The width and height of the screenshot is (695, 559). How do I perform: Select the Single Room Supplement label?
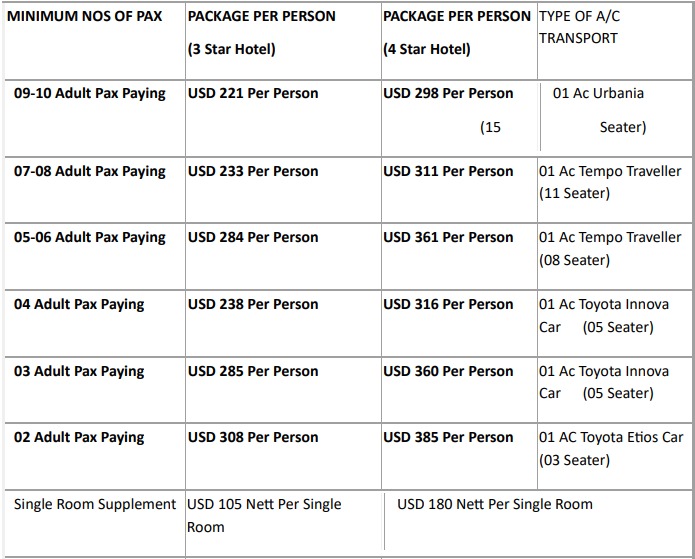tap(95, 504)
